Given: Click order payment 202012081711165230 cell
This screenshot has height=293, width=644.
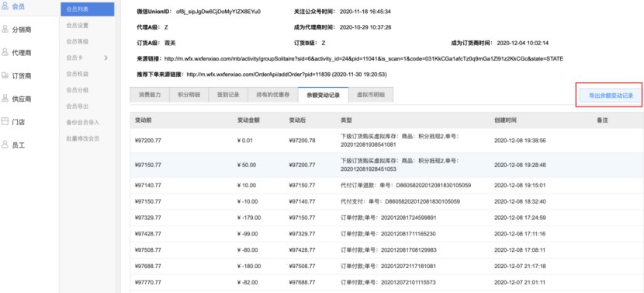Looking at the screenshot, I should (389, 234).
